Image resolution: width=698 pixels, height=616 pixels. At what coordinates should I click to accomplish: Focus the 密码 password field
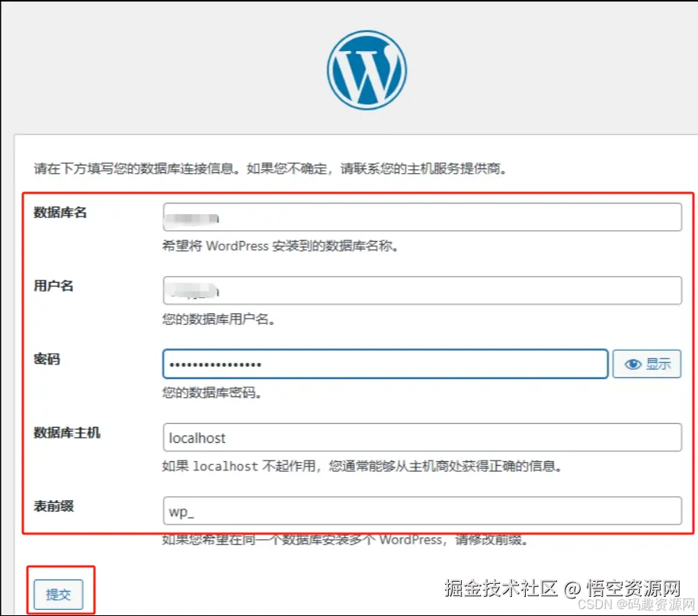pos(385,364)
